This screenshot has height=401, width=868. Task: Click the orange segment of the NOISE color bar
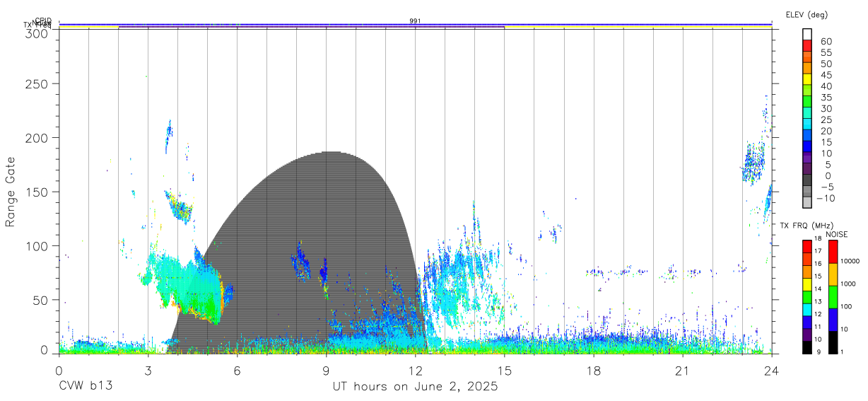click(833, 274)
